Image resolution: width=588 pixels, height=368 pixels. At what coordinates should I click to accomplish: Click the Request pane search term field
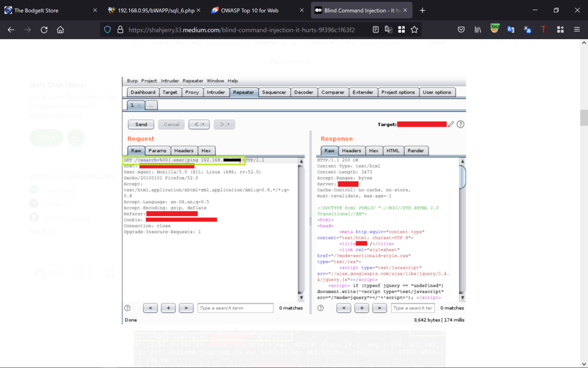[x=236, y=308]
